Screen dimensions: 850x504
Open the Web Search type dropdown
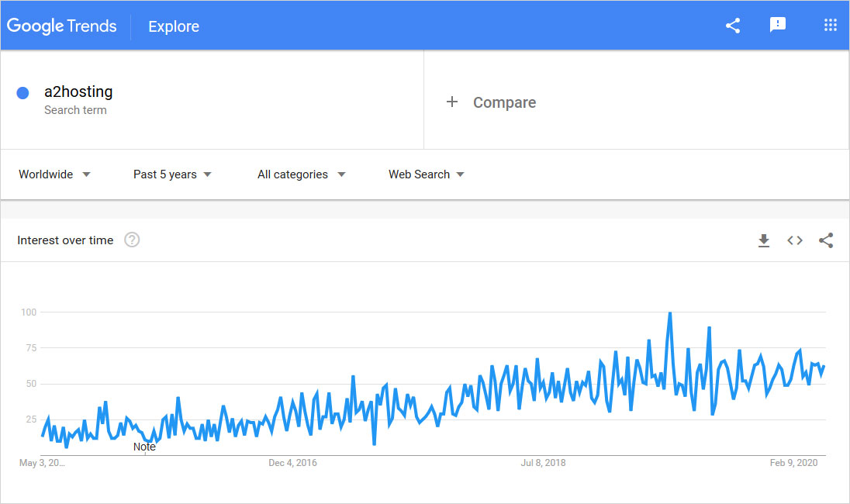[427, 174]
